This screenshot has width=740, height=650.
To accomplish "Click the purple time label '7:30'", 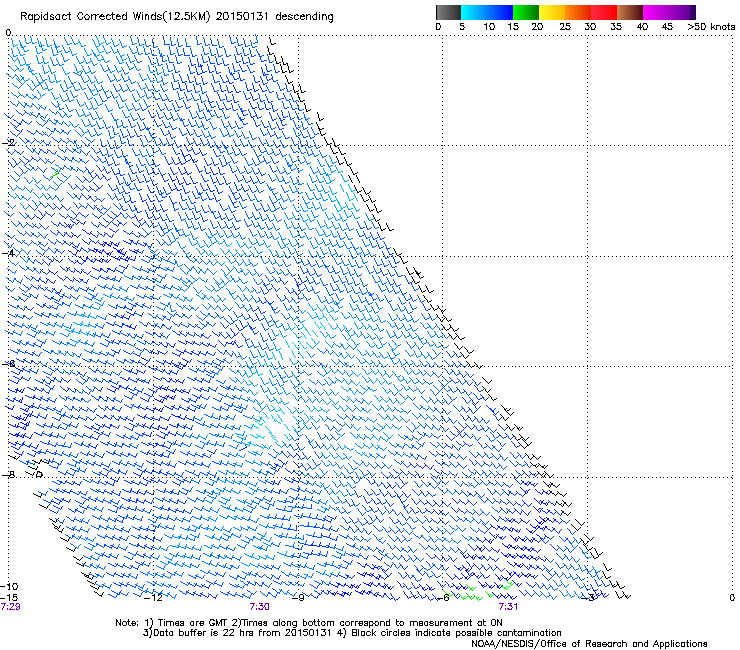I will (x=260, y=606).
